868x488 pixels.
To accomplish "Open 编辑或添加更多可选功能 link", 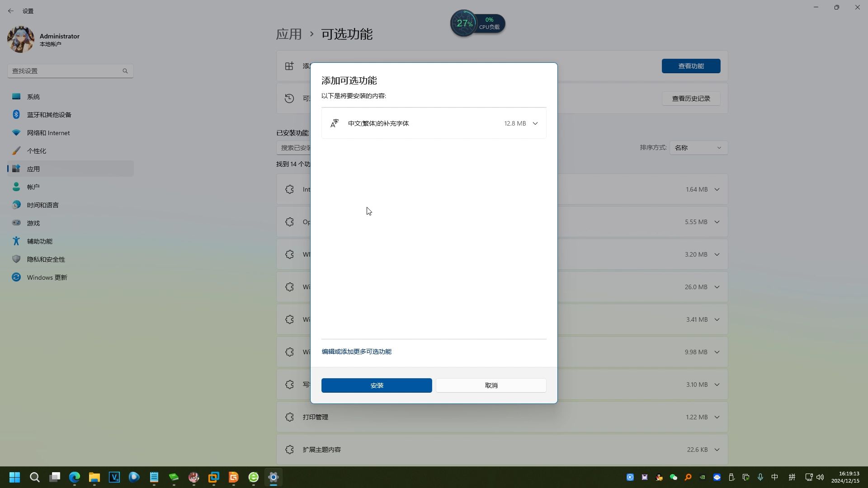I will click(356, 351).
